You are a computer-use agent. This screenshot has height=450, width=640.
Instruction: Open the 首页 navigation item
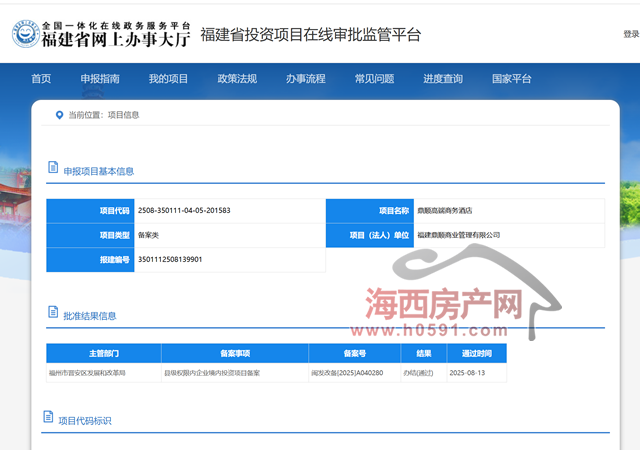pyautogui.click(x=41, y=79)
